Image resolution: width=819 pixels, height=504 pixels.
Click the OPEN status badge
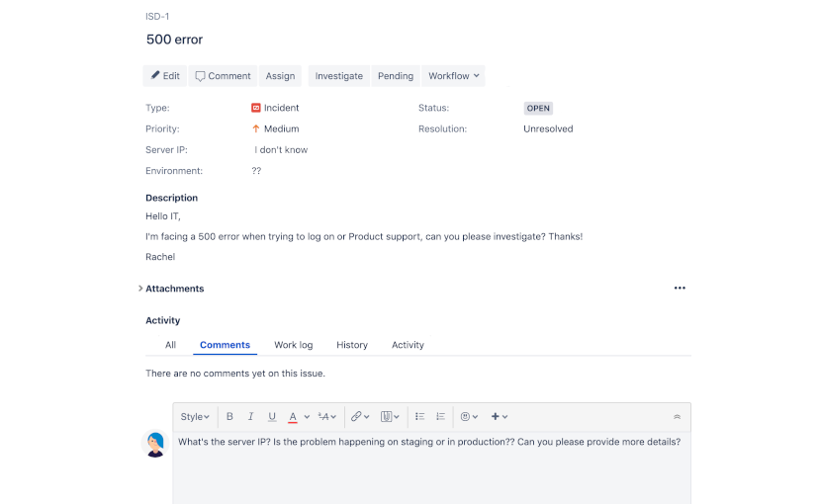[538, 108]
